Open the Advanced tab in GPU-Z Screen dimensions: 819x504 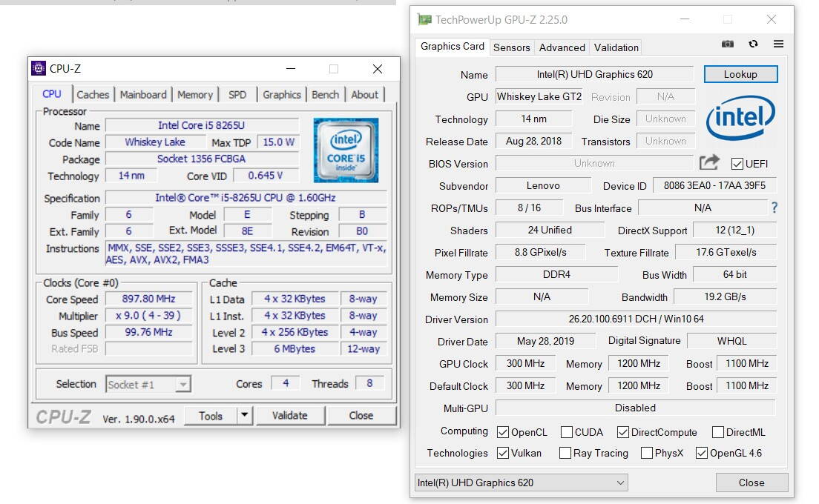coord(562,47)
